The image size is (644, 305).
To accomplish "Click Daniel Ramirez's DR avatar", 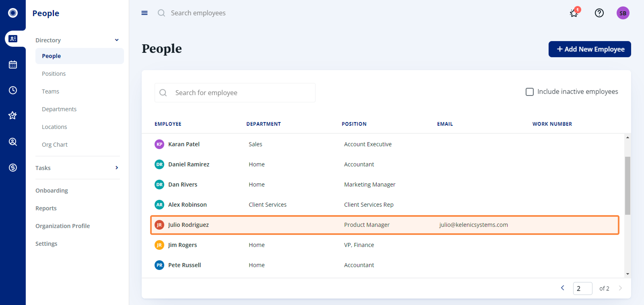I will coord(159,164).
